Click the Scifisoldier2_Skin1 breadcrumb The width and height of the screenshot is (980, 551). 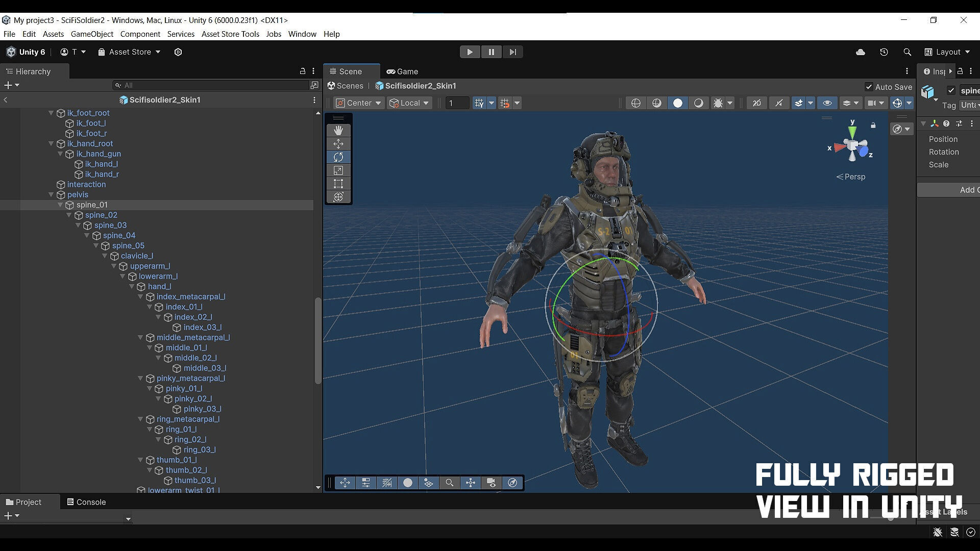(415, 86)
